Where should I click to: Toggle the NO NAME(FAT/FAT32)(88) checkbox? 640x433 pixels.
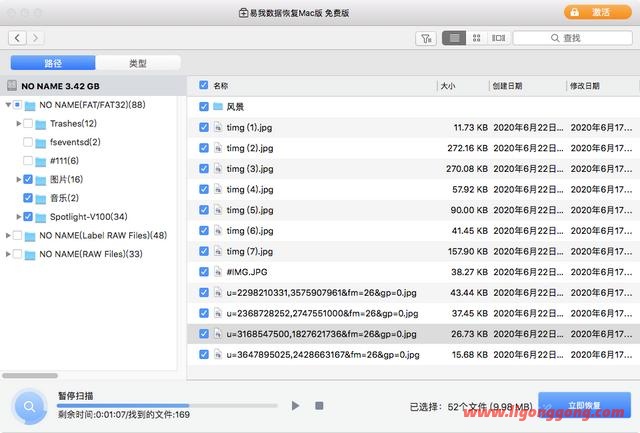point(17,105)
